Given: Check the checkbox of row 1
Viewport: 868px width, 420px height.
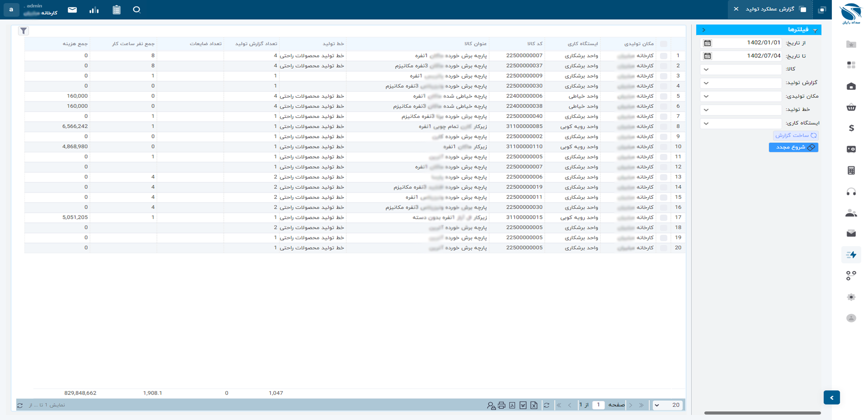Looking at the screenshot, I should 663,56.
